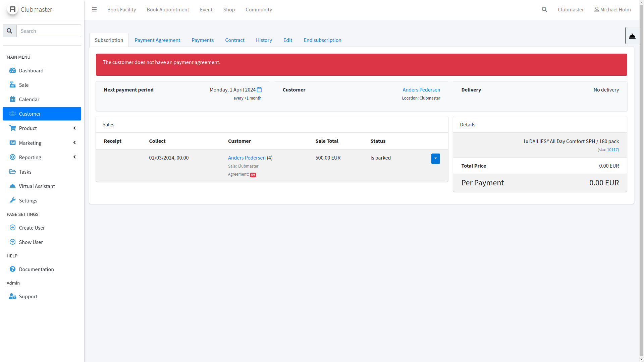Open the End subscription tab

pos(322,40)
